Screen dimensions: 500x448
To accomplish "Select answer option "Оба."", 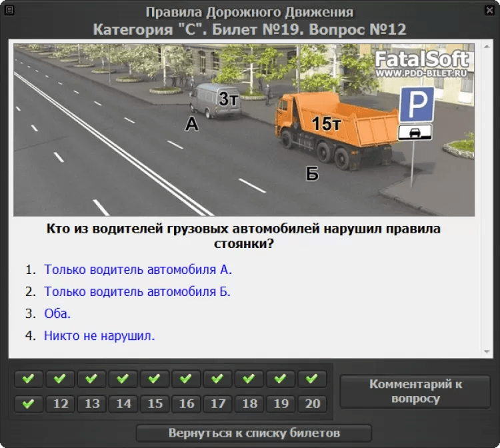I will pos(57,314).
